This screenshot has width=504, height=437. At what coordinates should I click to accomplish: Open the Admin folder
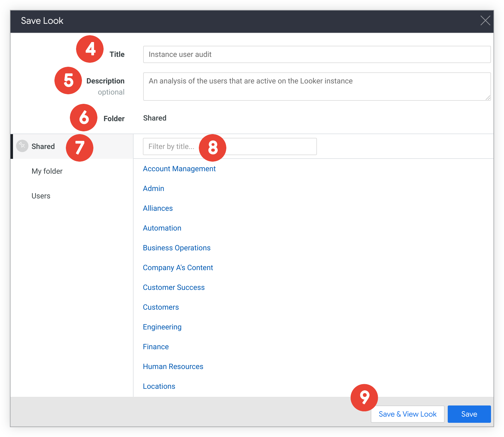click(x=153, y=189)
